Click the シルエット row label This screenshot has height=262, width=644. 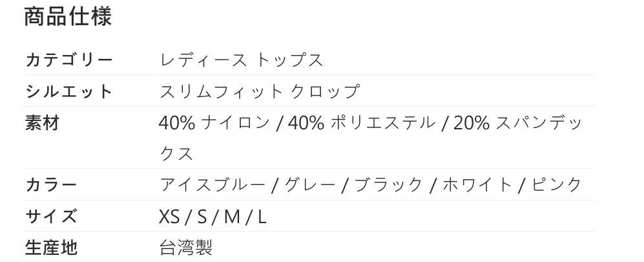(69, 91)
